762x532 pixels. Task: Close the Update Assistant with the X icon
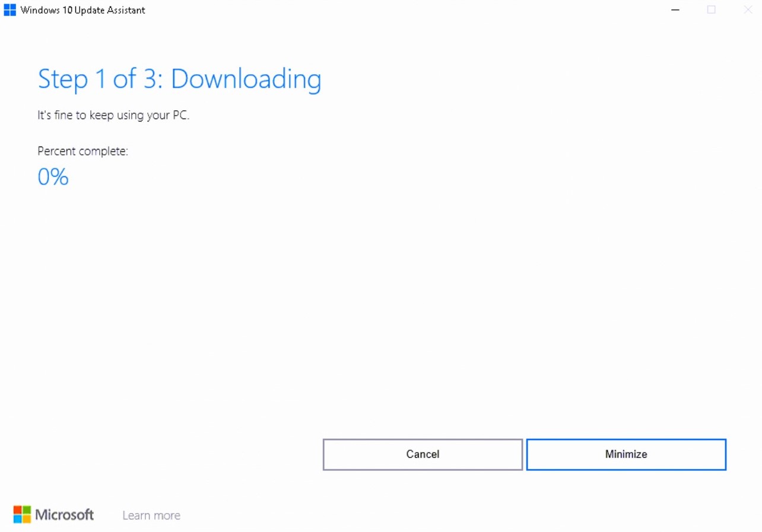coord(748,10)
